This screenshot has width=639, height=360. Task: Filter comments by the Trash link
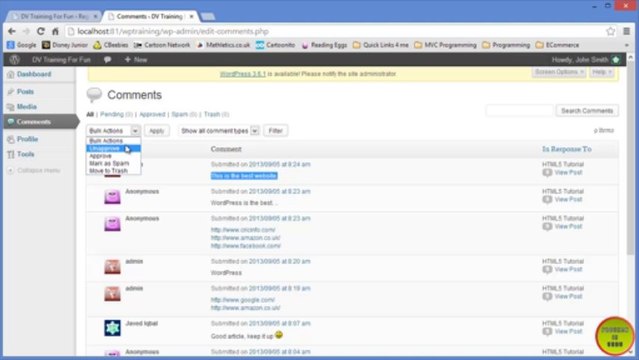216,114
